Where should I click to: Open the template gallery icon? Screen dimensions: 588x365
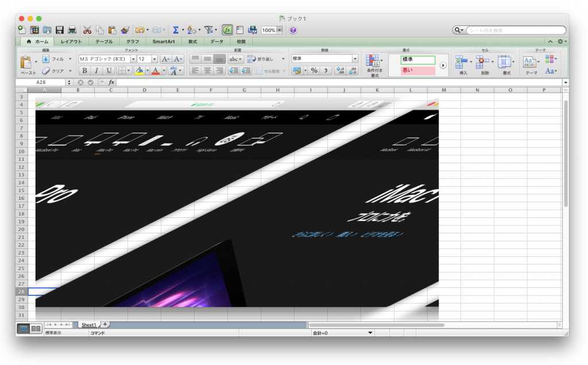coord(34,30)
